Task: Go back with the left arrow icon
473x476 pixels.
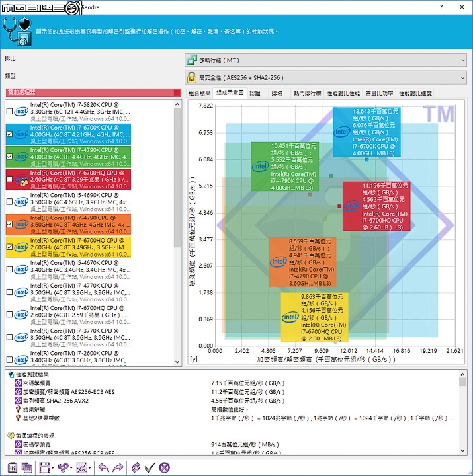Action: pos(104,467)
